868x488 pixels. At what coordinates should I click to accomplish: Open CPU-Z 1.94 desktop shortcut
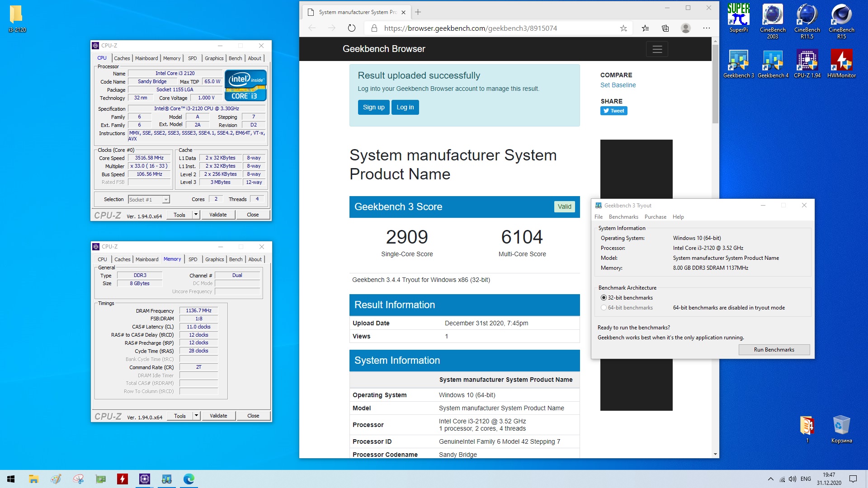click(807, 64)
